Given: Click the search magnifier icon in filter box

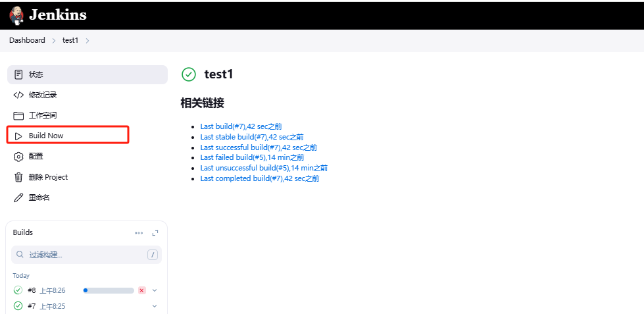Looking at the screenshot, I should 20,254.
